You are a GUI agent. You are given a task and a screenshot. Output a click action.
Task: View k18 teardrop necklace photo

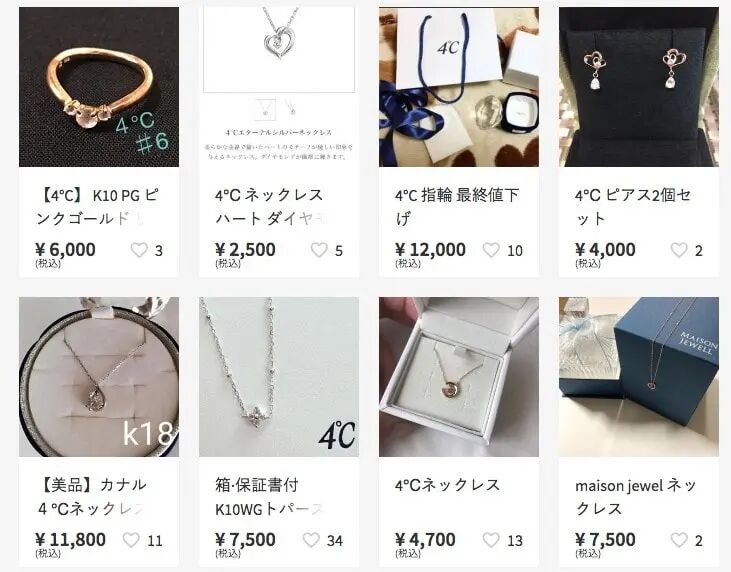99,377
